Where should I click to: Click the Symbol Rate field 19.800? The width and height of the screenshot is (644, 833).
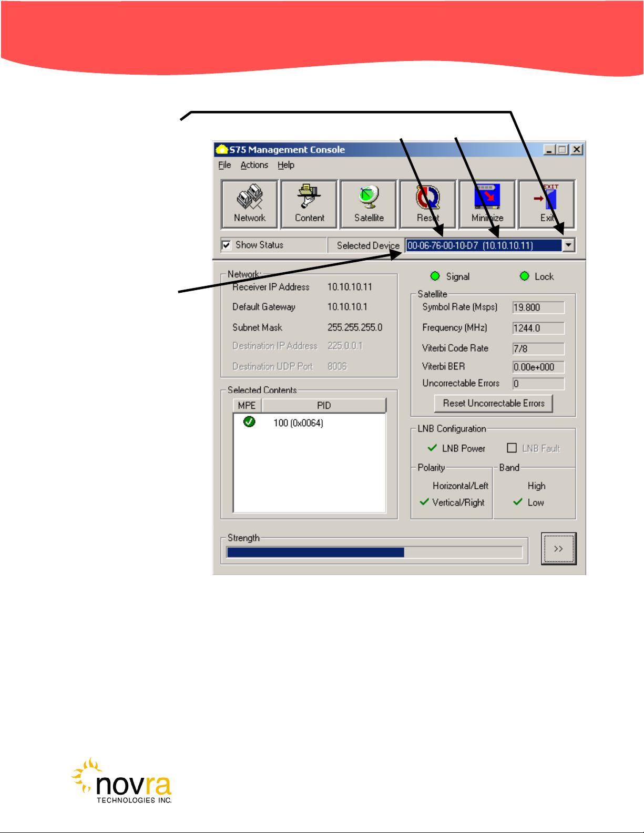pyautogui.click(x=538, y=307)
